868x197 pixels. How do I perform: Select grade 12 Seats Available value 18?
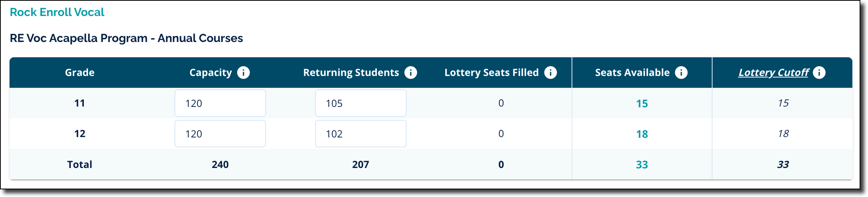(642, 134)
